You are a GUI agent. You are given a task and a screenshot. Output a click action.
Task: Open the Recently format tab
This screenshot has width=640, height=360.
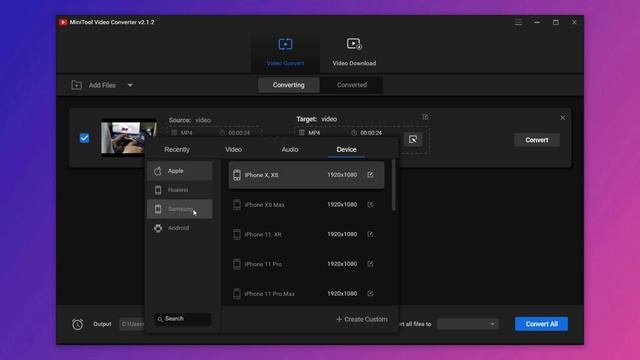click(177, 149)
